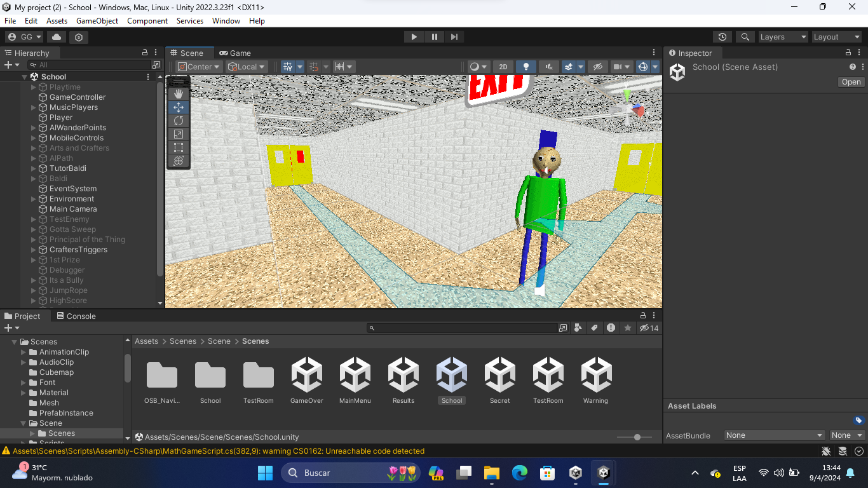Select the Rotate tool in Scene view

179,121
